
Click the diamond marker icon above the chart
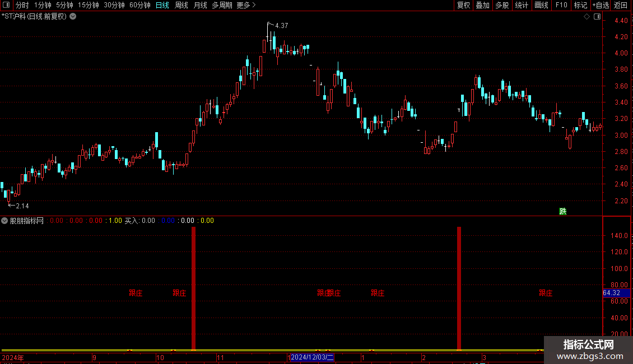(587, 17)
